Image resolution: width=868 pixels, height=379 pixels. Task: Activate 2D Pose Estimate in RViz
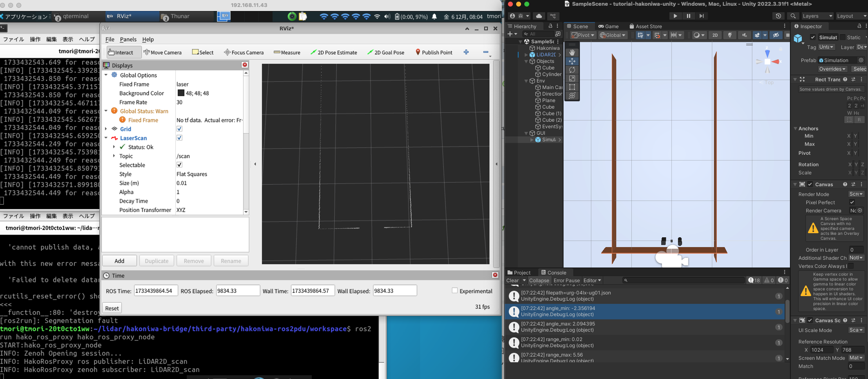tap(334, 52)
